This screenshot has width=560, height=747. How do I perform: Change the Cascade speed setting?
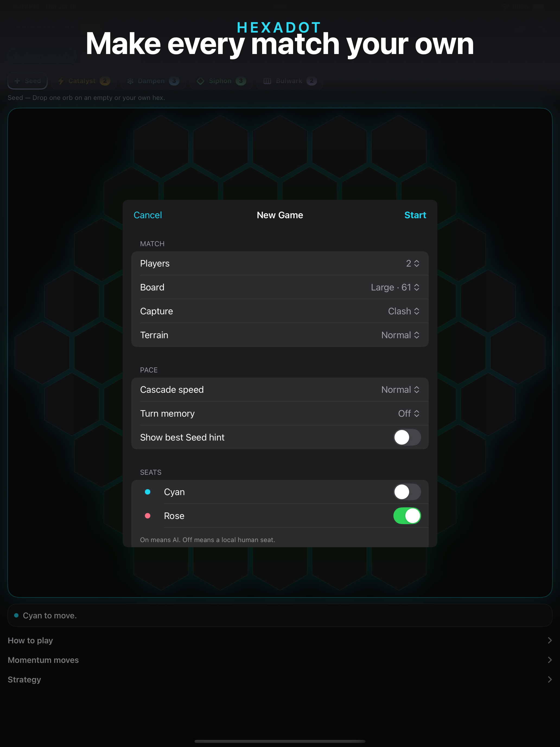pos(400,390)
